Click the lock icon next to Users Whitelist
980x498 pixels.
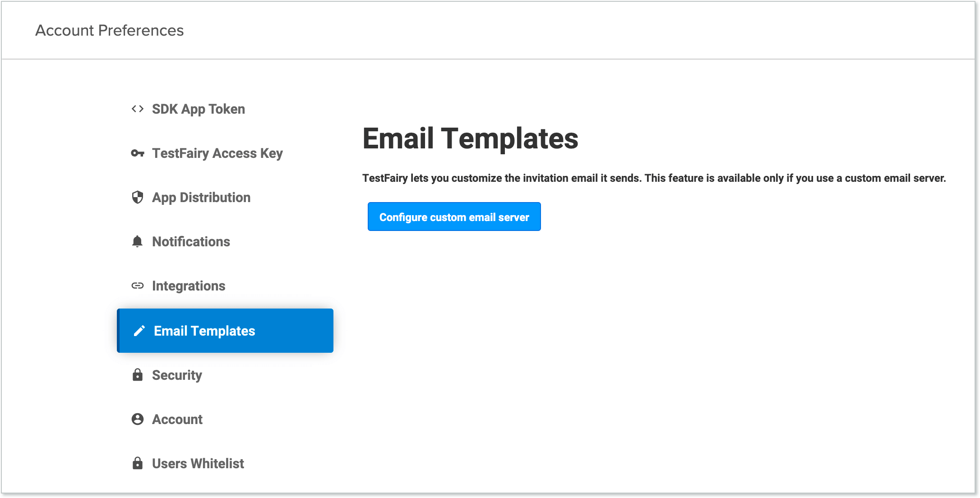click(x=137, y=463)
